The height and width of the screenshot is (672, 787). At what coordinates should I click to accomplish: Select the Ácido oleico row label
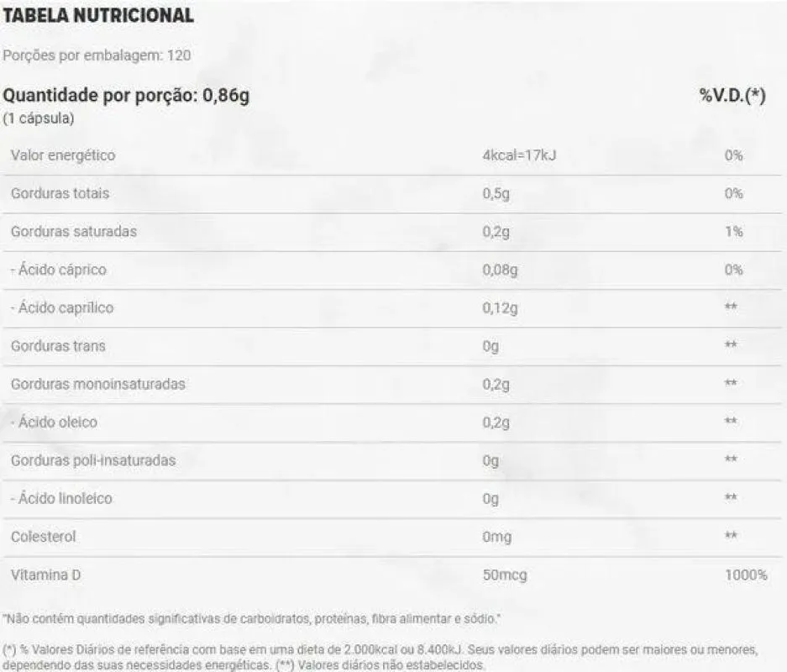(x=55, y=422)
